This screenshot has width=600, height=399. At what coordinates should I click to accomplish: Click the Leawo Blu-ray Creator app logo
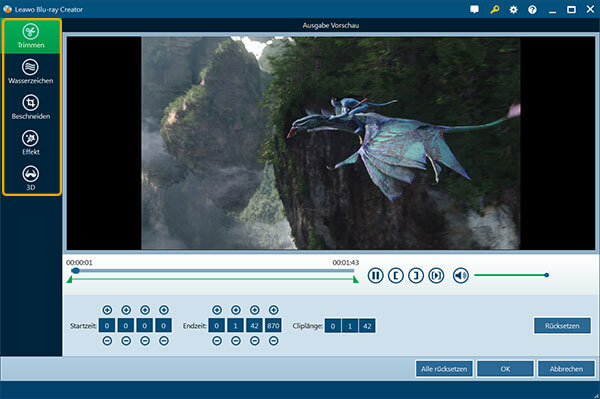(x=7, y=9)
